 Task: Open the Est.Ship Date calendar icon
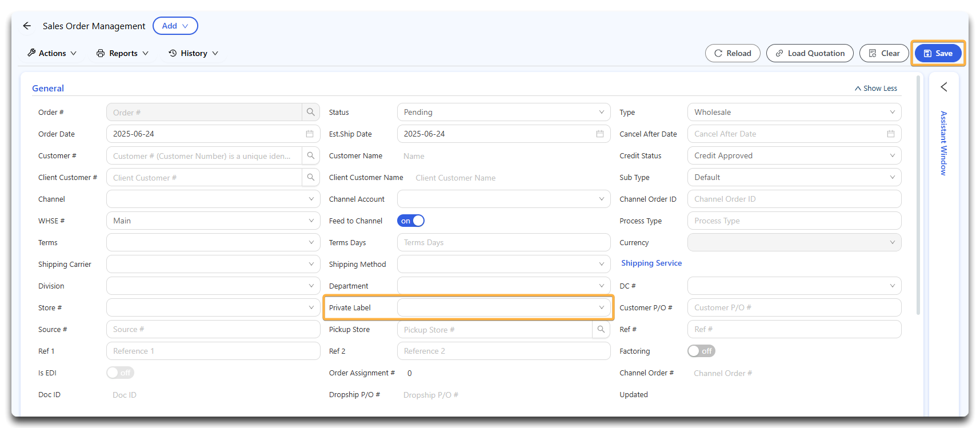click(600, 134)
